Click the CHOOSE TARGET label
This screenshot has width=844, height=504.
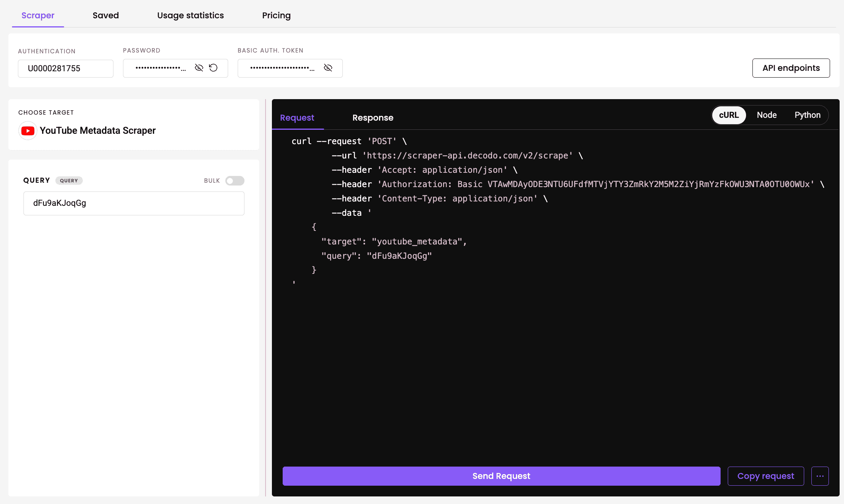(x=46, y=113)
